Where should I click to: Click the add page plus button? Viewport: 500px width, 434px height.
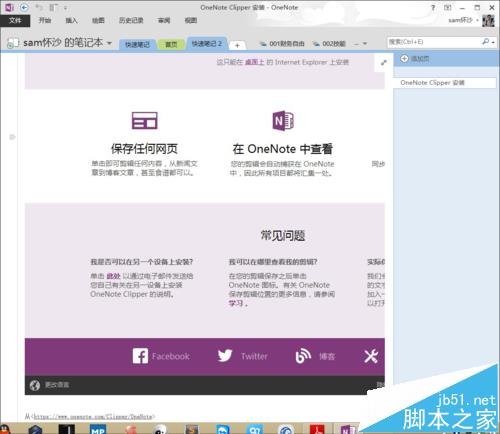(405, 59)
